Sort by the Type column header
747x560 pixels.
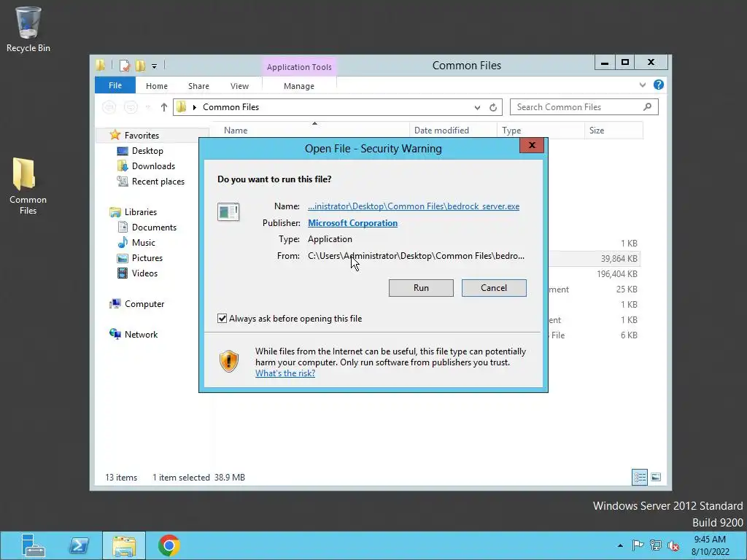[x=541, y=131]
